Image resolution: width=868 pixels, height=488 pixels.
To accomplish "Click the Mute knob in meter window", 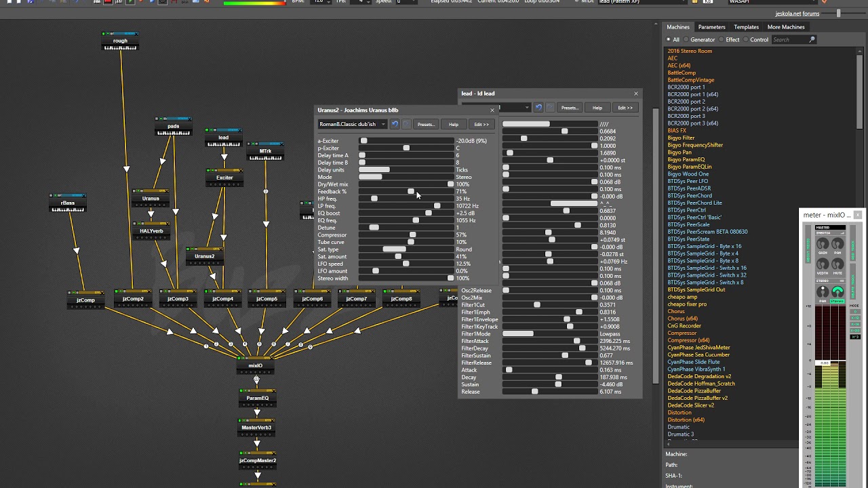I will (x=837, y=264).
